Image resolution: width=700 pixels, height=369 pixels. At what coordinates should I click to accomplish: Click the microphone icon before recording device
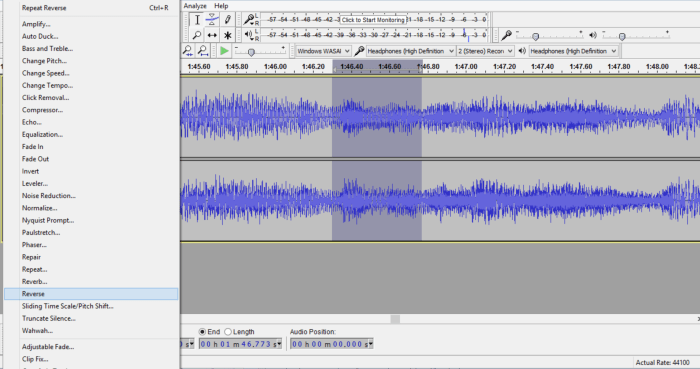click(x=359, y=51)
